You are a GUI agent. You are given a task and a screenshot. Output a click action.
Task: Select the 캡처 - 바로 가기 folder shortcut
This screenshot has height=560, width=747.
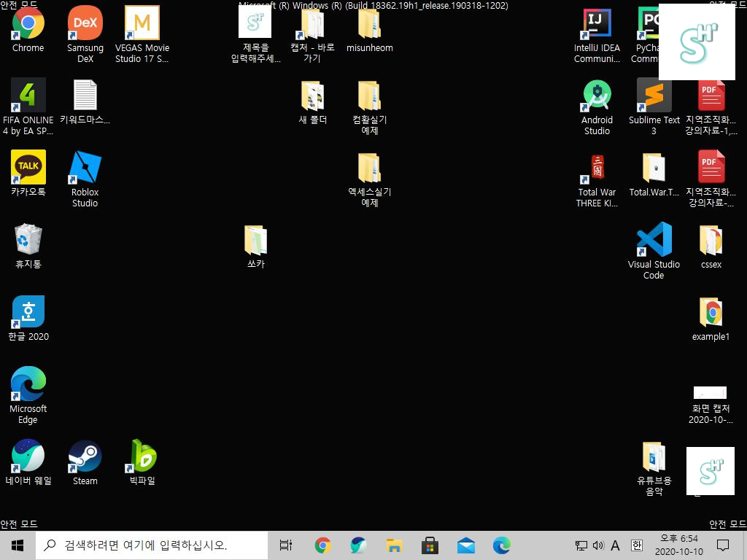coord(312,34)
